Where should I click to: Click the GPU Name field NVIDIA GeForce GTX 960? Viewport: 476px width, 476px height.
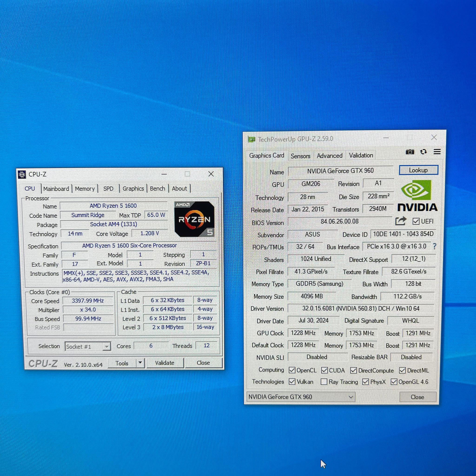[340, 171]
